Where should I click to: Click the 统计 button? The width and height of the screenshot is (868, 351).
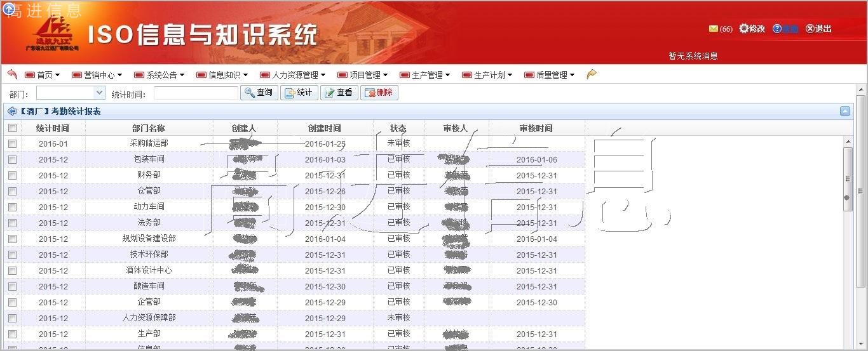pyautogui.click(x=299, y=93)
